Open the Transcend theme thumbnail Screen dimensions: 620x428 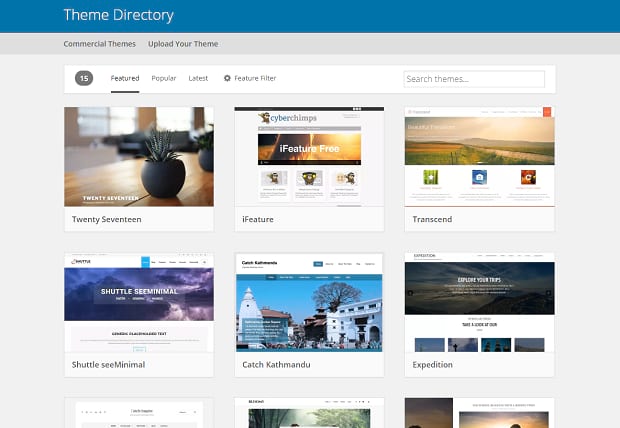(x=480, y=157)
